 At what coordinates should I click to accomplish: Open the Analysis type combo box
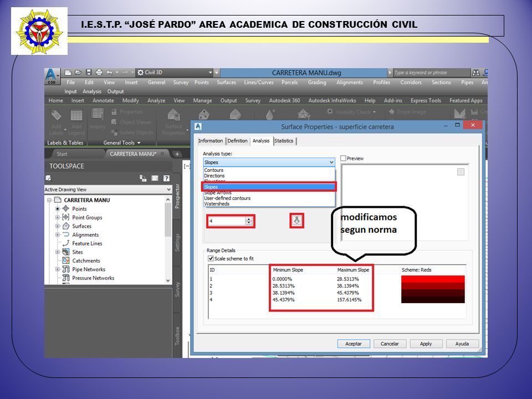point(269,162)
